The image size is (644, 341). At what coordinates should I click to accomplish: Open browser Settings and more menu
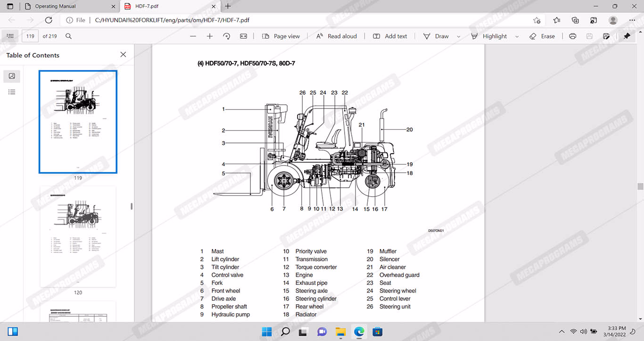tap(632, 20)
